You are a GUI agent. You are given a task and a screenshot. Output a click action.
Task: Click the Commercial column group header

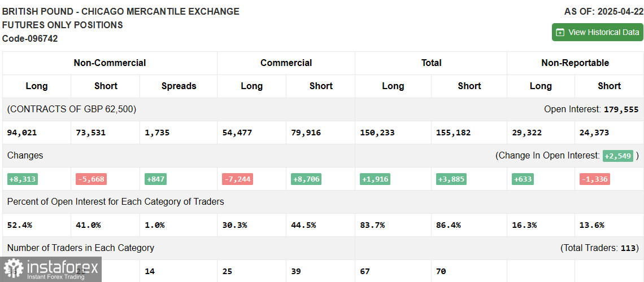click(286, 63)
